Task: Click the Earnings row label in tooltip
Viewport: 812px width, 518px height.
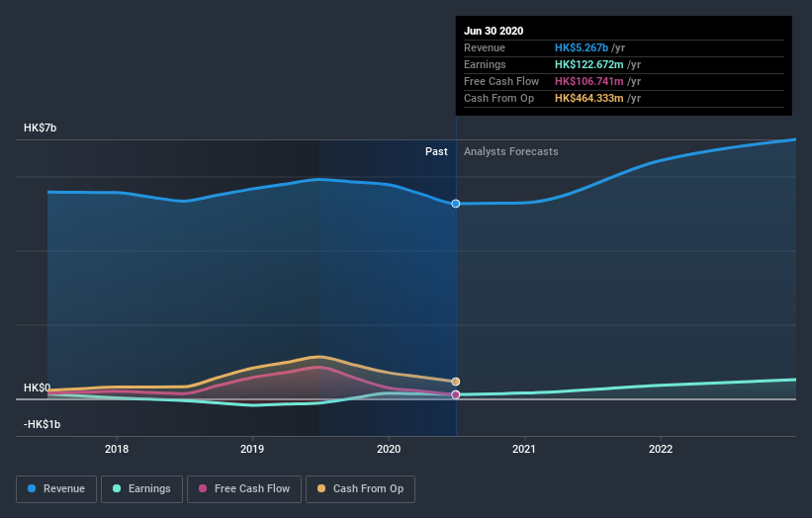Action: tap(485, 64)
